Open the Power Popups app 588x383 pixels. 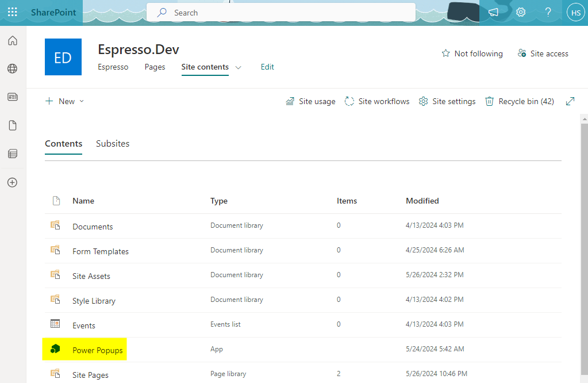(x=97, y=350)
